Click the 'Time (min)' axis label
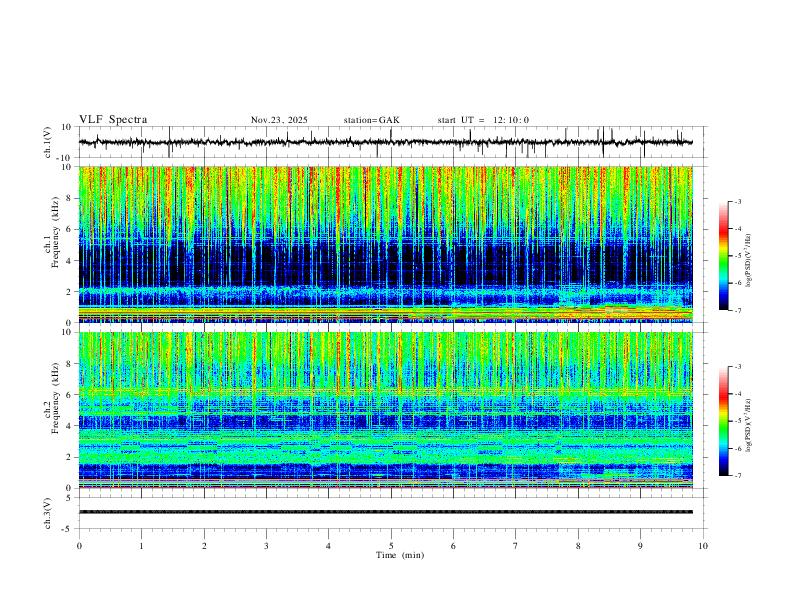 click(400, 555)
